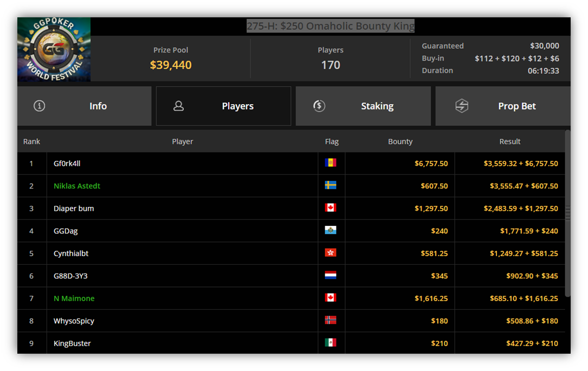Click the Players person icon

pyautogui.click(x=178, y=106)
